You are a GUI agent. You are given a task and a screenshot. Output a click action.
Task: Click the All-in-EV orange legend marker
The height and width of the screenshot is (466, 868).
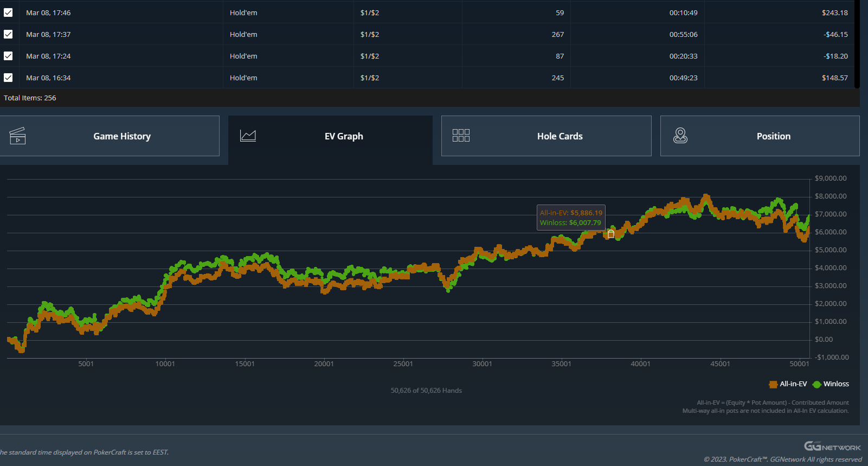773,384
